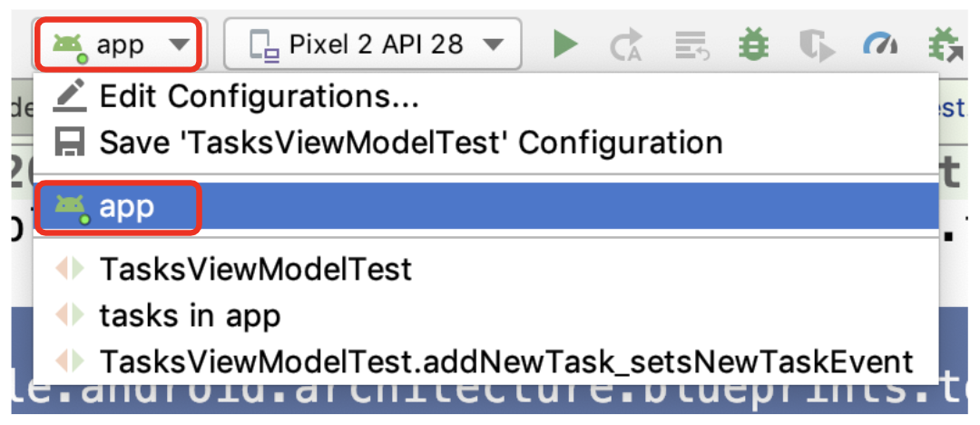Open the Pixel 2 API 28 device dropdown
The height and width of the screenshot is (425, 980).
click(x=373, y=44)
